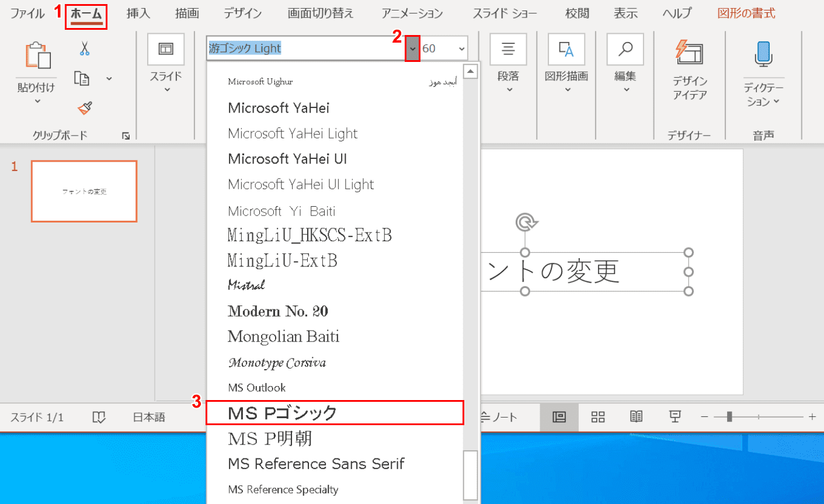The image size is (824, 504).
Task: Click the zoom out minus icon
Action: click(x=704, y=417)
